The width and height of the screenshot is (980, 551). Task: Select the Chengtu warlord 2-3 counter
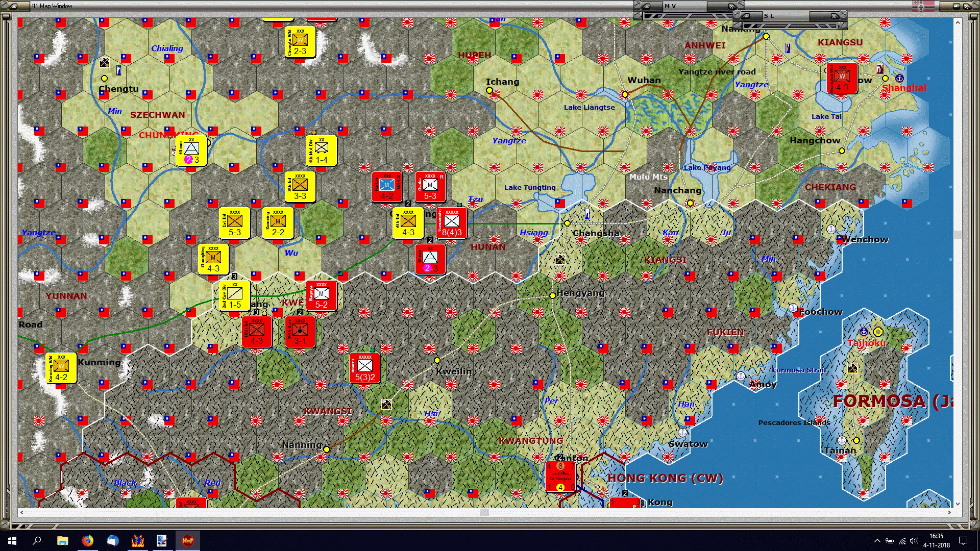click(x=300, y=42)
